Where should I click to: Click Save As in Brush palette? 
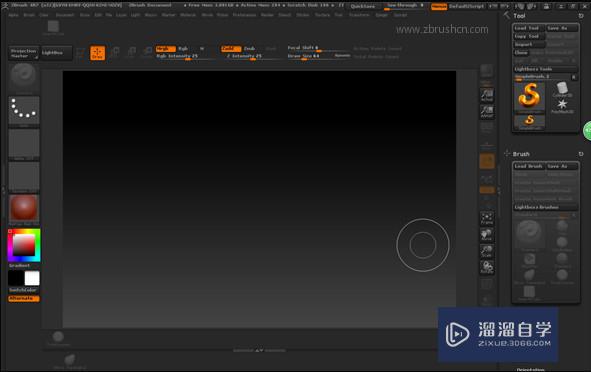(562, 166)
